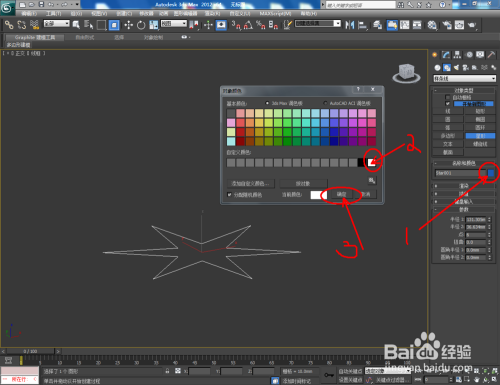Choose the Bind to Space Warp tool
The image size is (500, 385).
[x=34, y=25]
